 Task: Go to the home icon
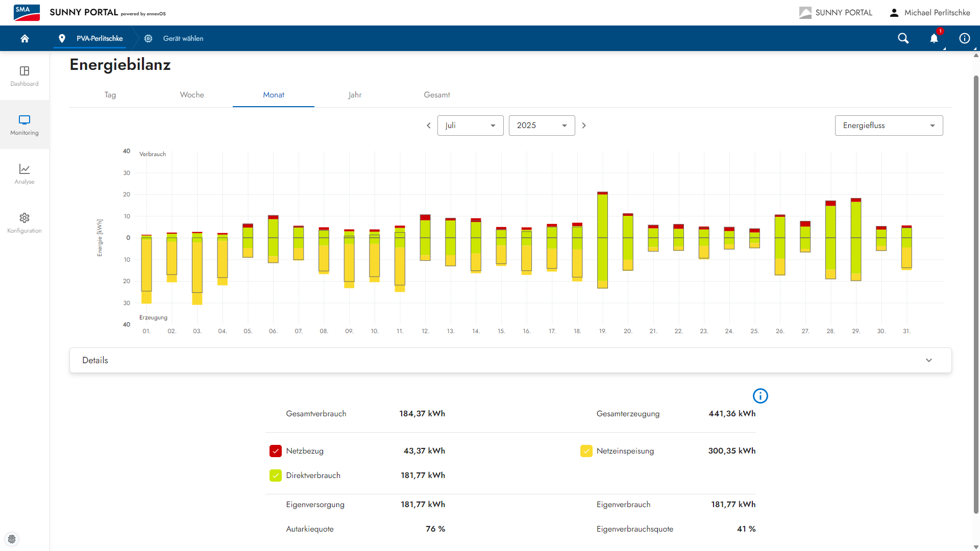[24, 38]
